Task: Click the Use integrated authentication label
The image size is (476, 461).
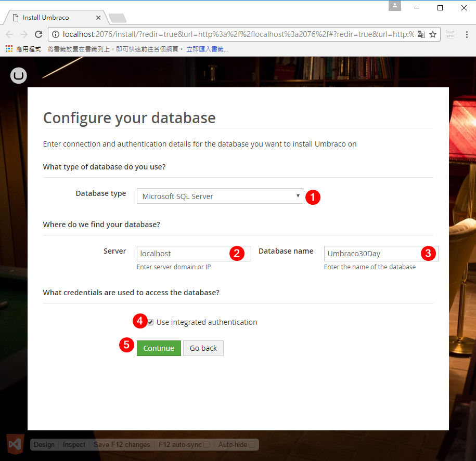Action: tap(207, 322)
